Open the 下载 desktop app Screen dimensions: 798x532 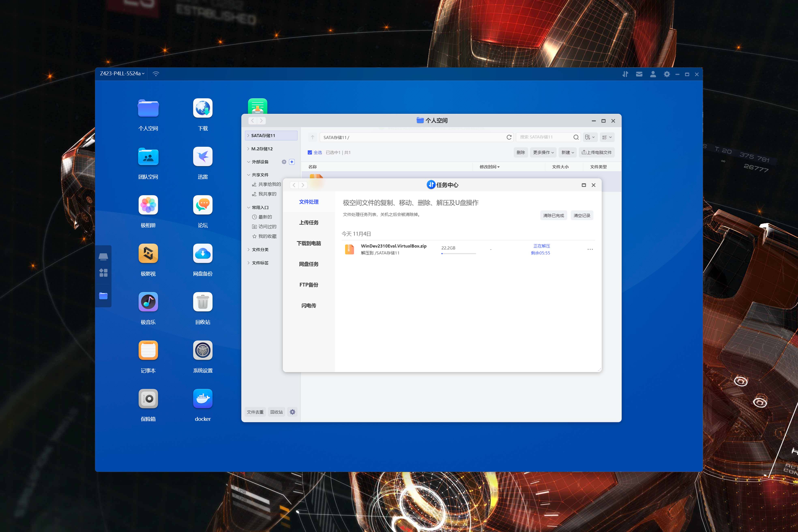[203, 108]
